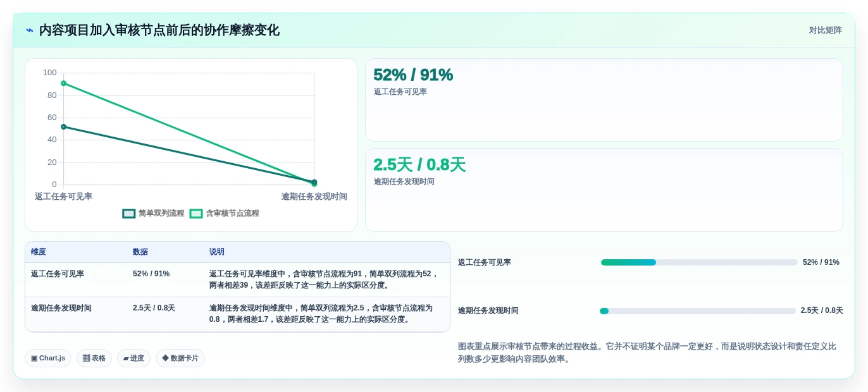Click the light green data point at 91
Viewport: 868px width, 392px height.
coord(63,83)
